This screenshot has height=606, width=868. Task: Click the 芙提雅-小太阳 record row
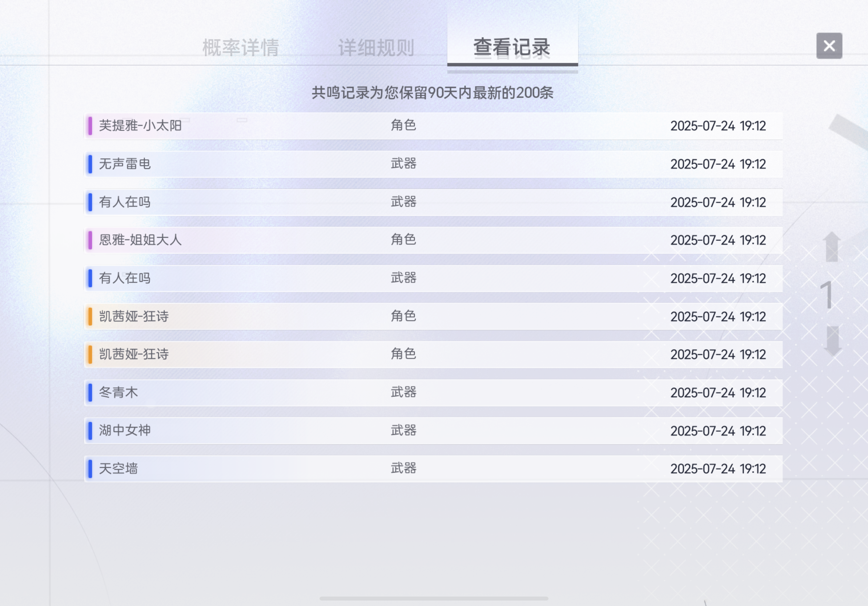coord(433,126)
